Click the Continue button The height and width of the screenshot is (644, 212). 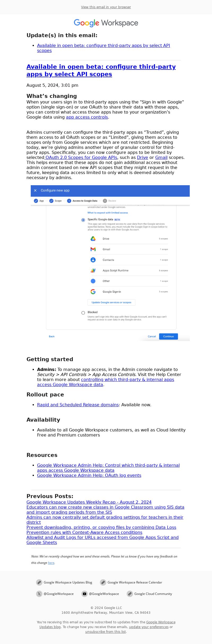[169, 336]
